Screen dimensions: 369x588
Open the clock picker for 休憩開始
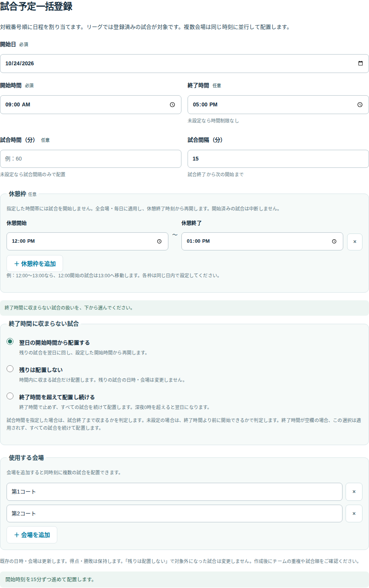pos(159,241)
